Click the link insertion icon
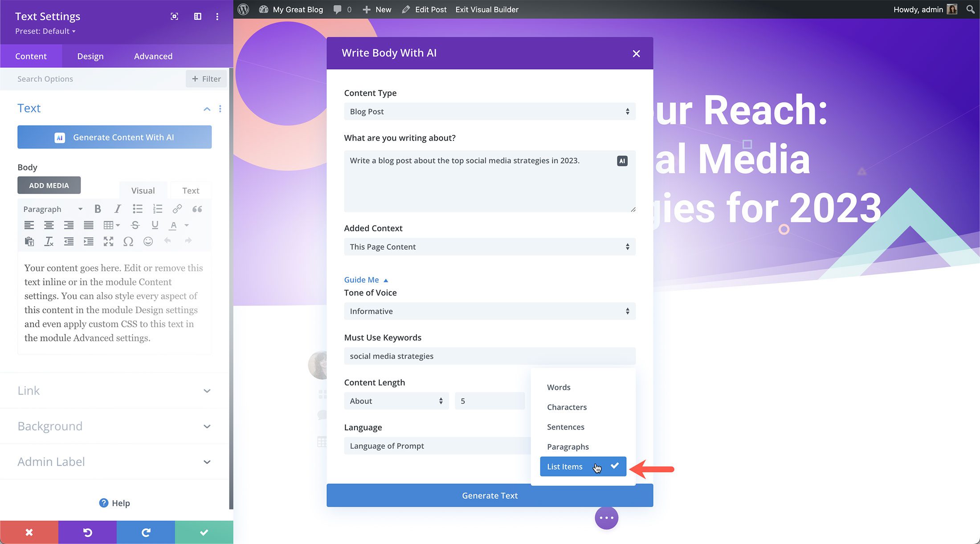Viewport: 980px width, 544px height. [177, 208]
